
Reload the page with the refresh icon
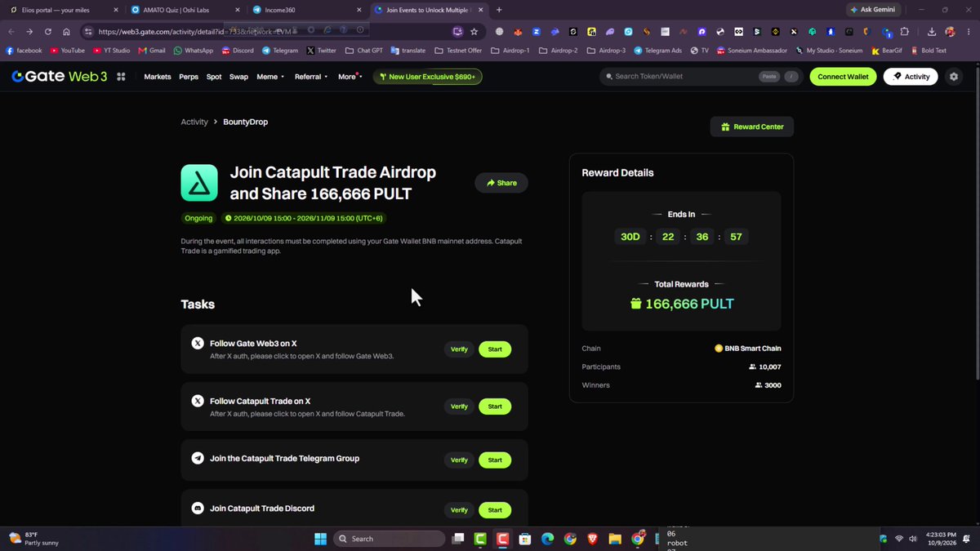click(x=48, y=32)
